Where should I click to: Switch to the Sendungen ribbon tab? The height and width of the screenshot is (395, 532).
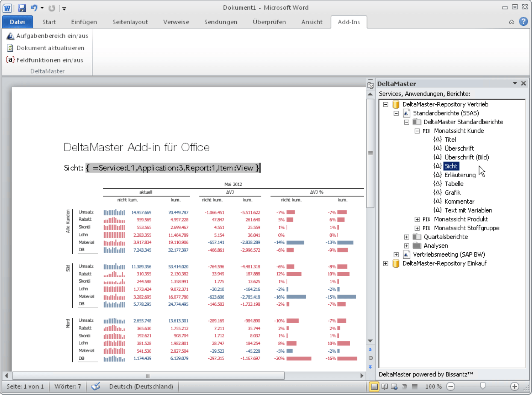point(221,22)
